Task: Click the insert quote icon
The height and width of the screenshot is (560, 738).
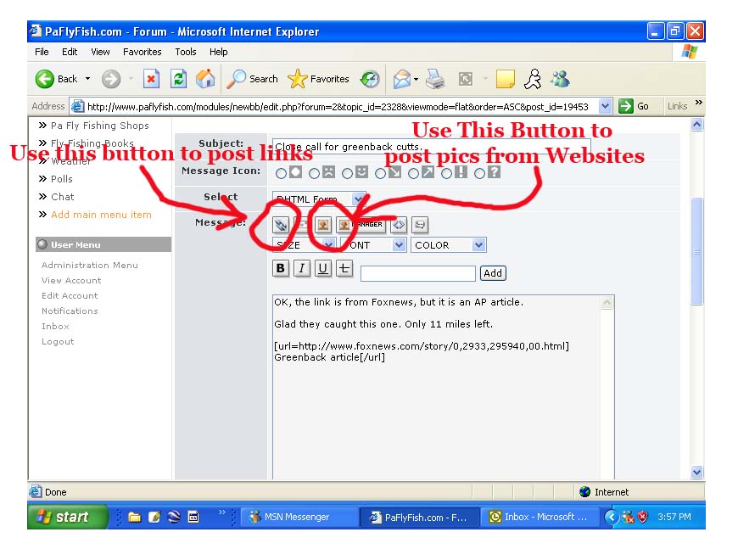Action: pyautogui.click(x=420, y=225)
